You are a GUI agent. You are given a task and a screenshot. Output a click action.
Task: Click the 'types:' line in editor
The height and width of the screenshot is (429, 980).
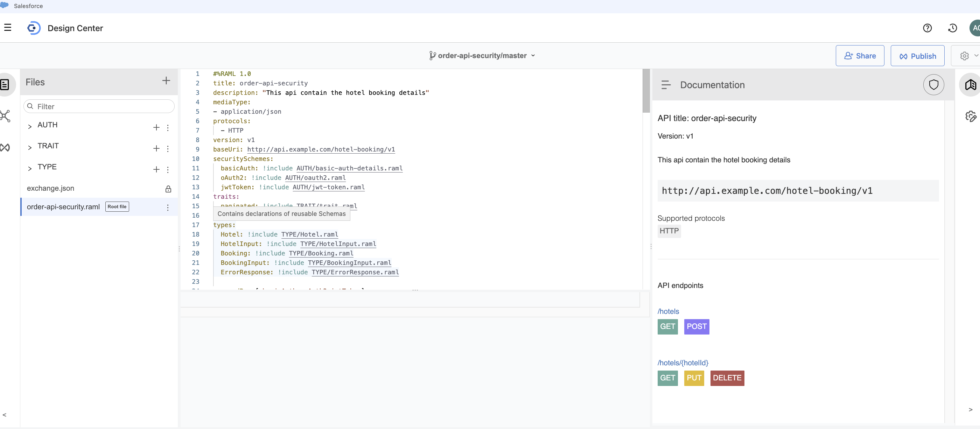[x=224, y=225]
